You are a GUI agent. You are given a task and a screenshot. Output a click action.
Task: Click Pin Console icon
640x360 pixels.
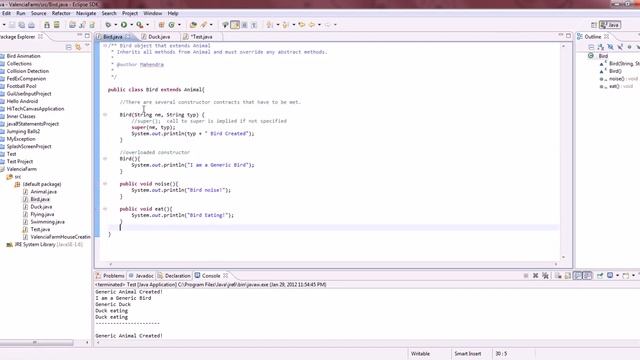[600, 276]
